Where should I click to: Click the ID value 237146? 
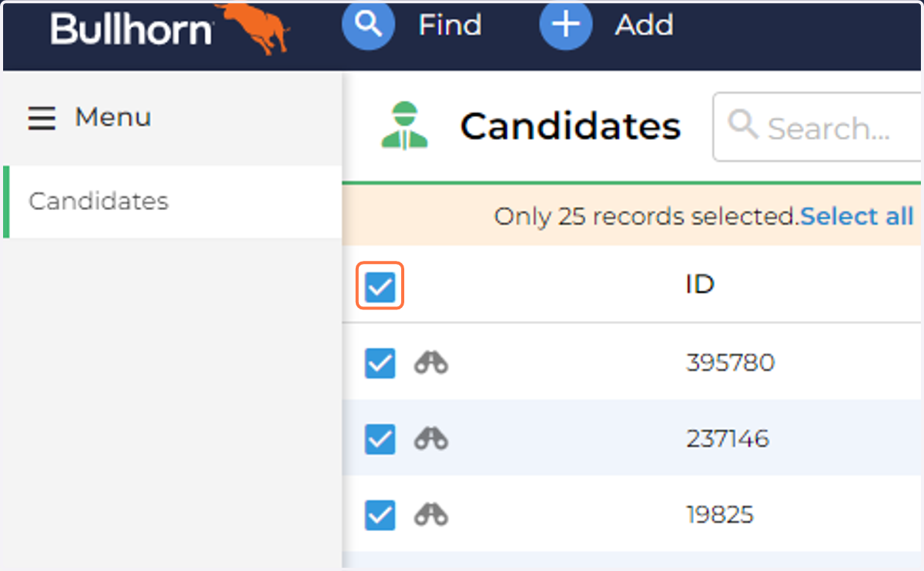(x=727, y=439)
